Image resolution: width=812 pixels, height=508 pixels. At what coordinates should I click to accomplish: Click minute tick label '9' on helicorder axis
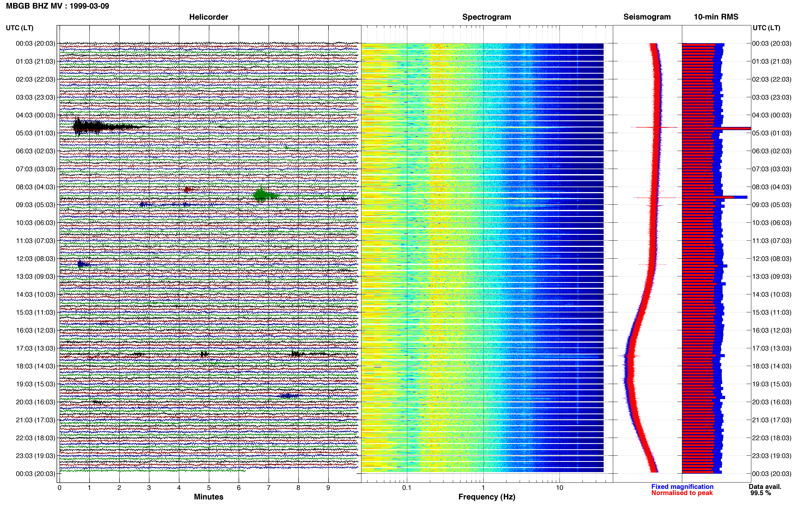tap(328, 488)
